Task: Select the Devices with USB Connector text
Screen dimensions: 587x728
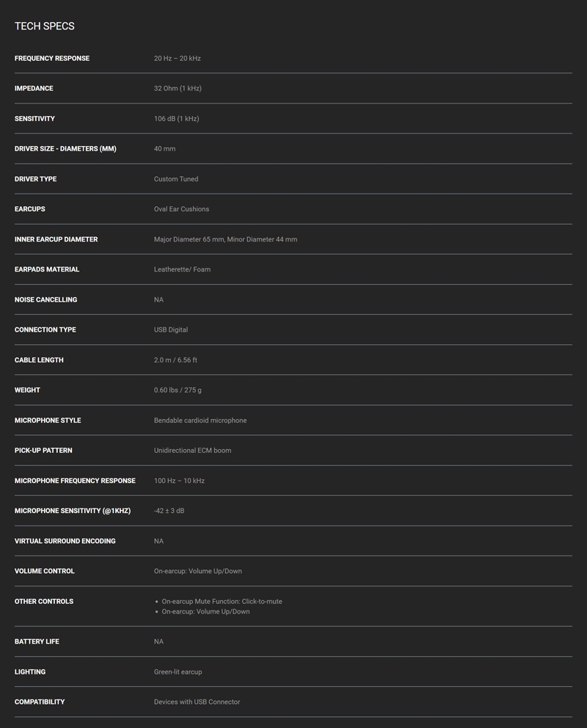Action: pyautogui.click(x=197, y=702)
